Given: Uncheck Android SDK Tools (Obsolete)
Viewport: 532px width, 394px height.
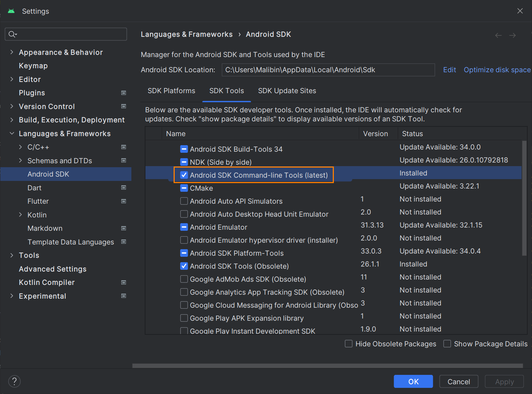Looking at the screenshot, I should pos(184,266).
